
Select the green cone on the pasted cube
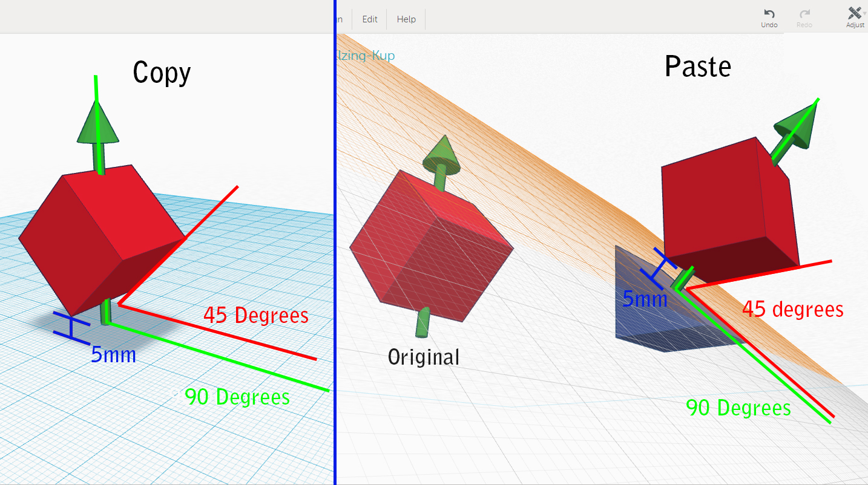(x=795, y=126)
